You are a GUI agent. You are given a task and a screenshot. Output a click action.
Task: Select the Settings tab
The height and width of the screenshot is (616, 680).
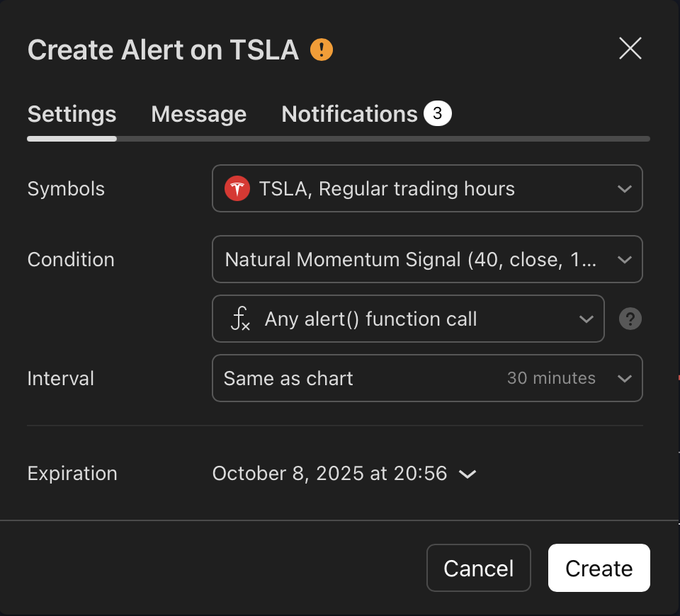click(x=72, y=115)
